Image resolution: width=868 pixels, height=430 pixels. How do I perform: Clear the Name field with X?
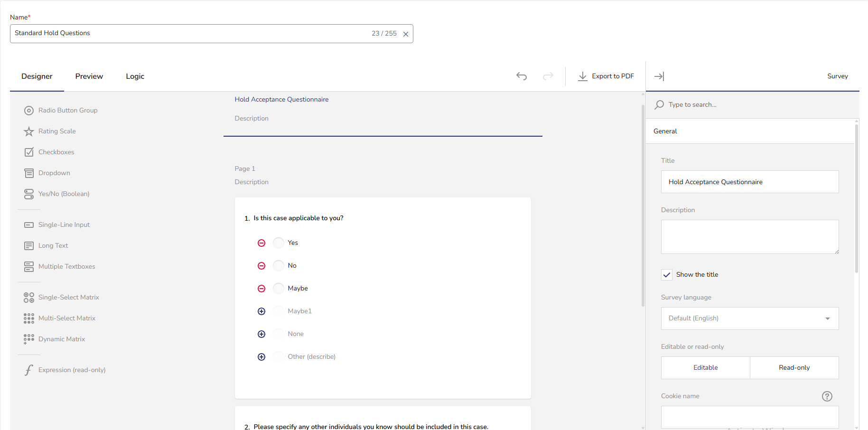click(x=406, y=34)
